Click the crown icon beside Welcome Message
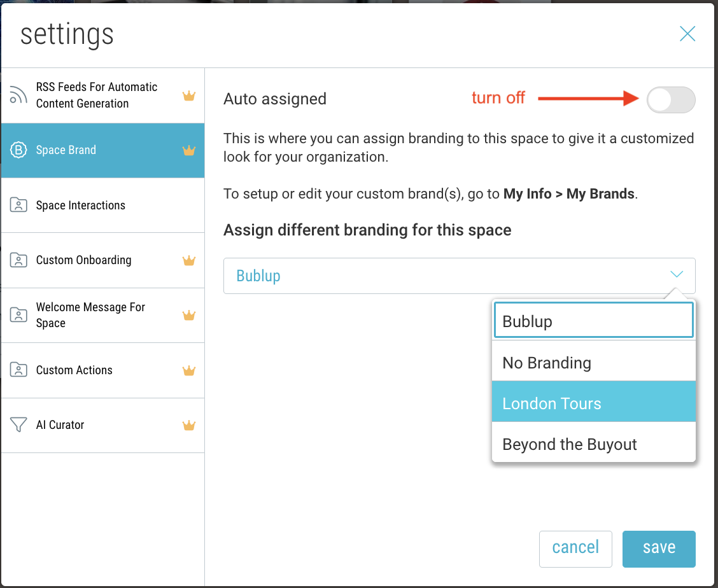The width and height of the screenshot is (718, 588). pyautogui.click(x=188, y=315)
